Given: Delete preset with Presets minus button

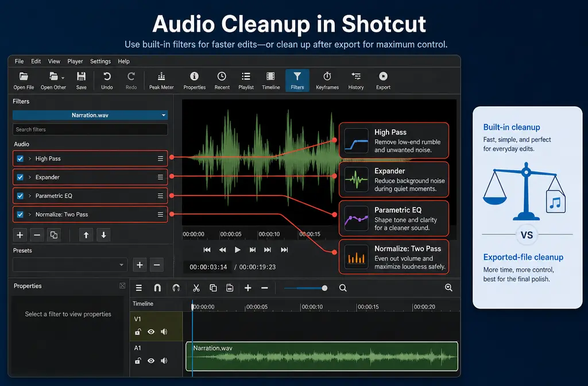Looking at the screenshot, I should coord(157,265).
